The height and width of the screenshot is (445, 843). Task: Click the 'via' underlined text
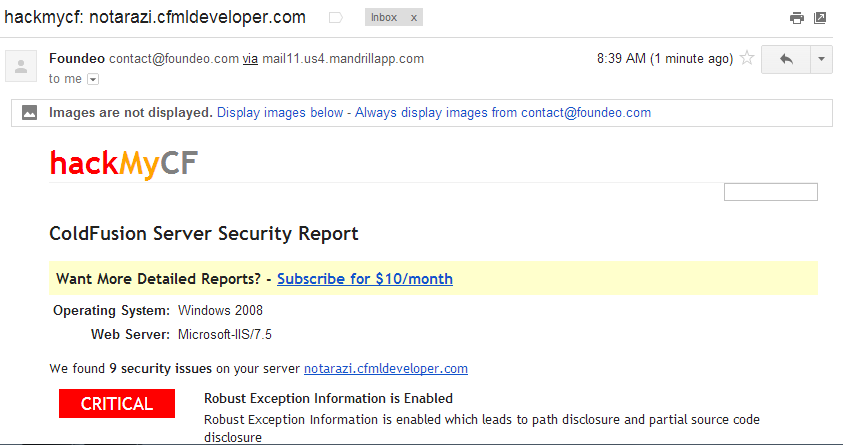[x=250, y=59]
